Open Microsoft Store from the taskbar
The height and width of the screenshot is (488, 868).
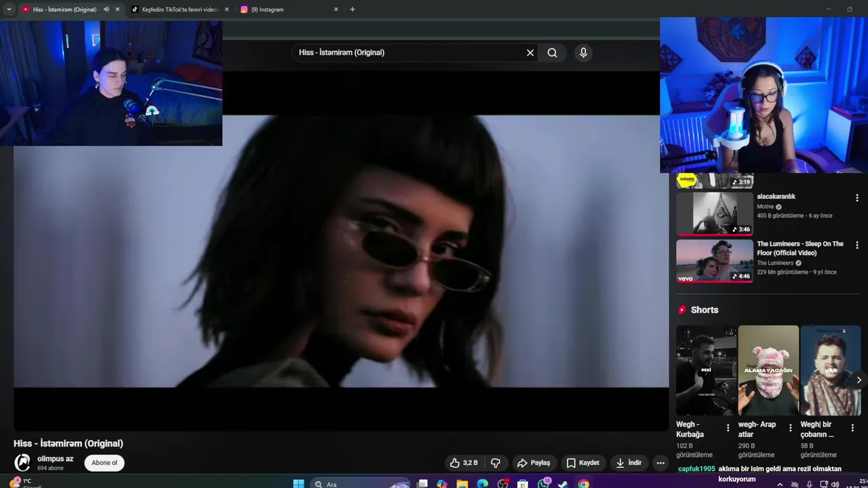click(522, 484)
